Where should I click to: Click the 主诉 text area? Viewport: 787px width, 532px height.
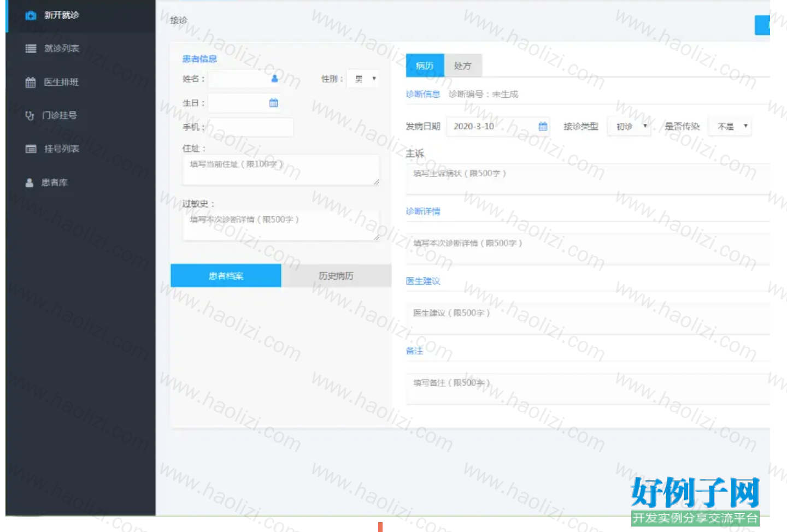click(x=588, y=179)
